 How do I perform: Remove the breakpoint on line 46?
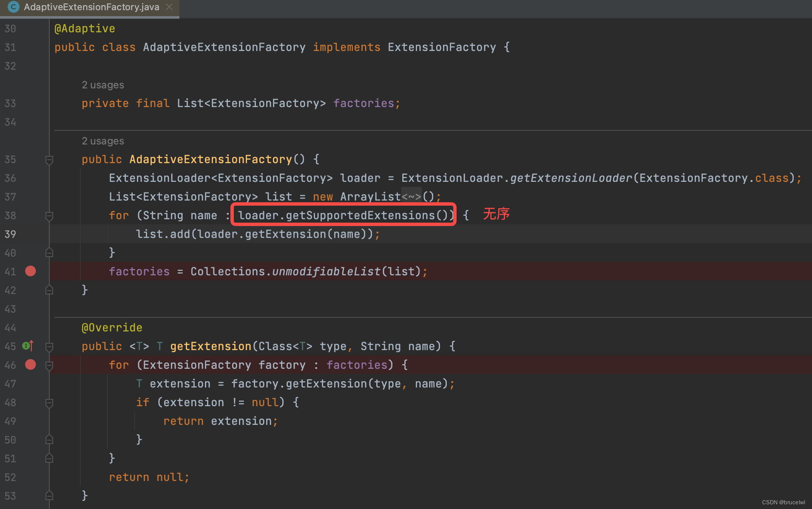coord(31,365)
